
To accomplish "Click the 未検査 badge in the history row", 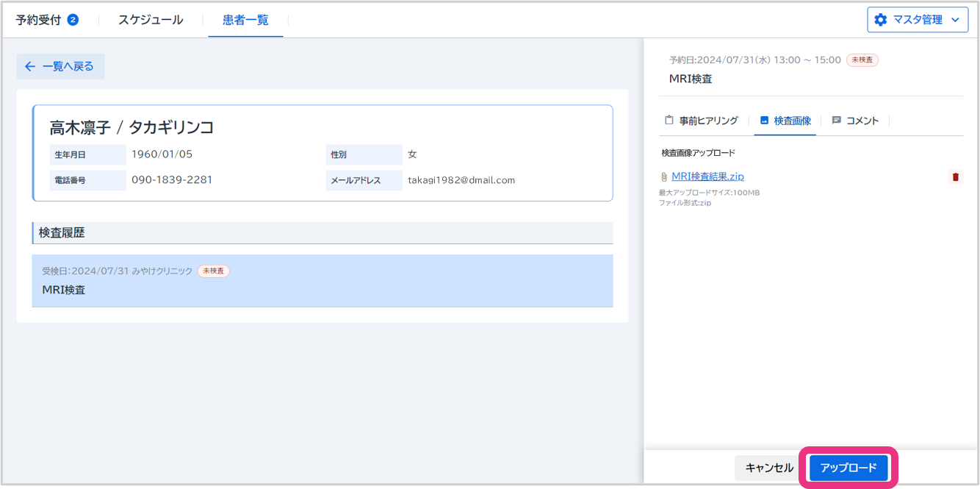I will pos(214,271).
